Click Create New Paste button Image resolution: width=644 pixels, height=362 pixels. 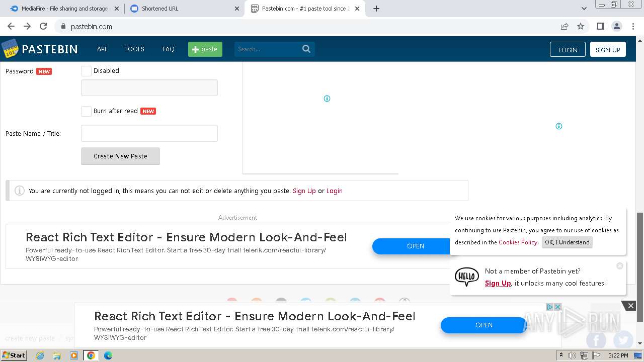click(120, 156)
